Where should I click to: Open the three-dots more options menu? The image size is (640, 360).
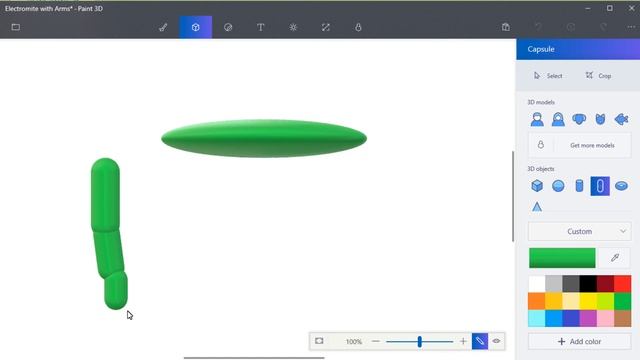point(631,27)
